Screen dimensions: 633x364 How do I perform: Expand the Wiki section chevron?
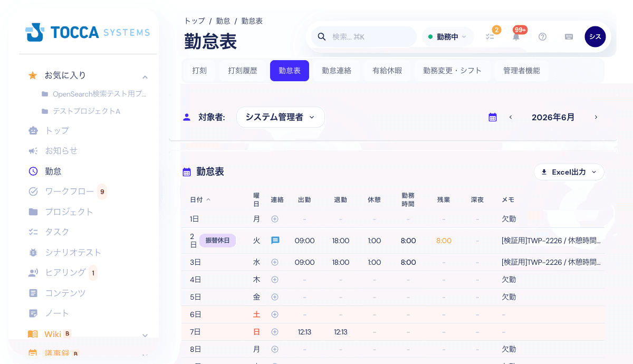145,336
